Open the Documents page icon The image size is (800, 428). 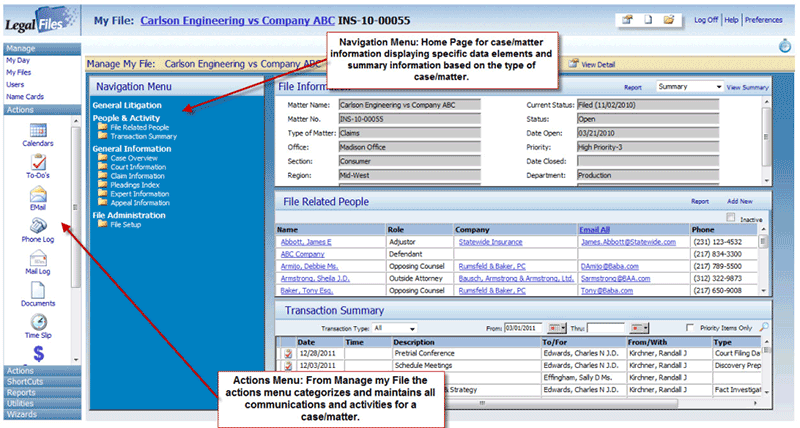tap(38, 290)
